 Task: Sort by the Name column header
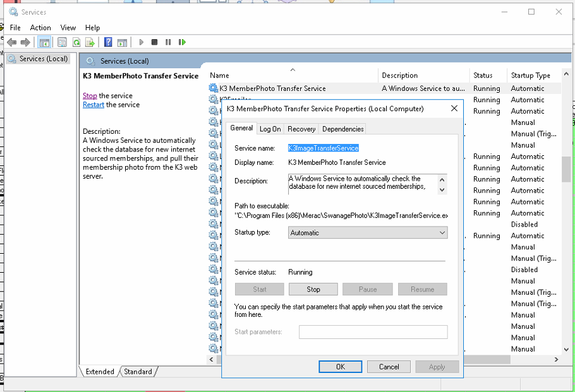pos(293,75)
